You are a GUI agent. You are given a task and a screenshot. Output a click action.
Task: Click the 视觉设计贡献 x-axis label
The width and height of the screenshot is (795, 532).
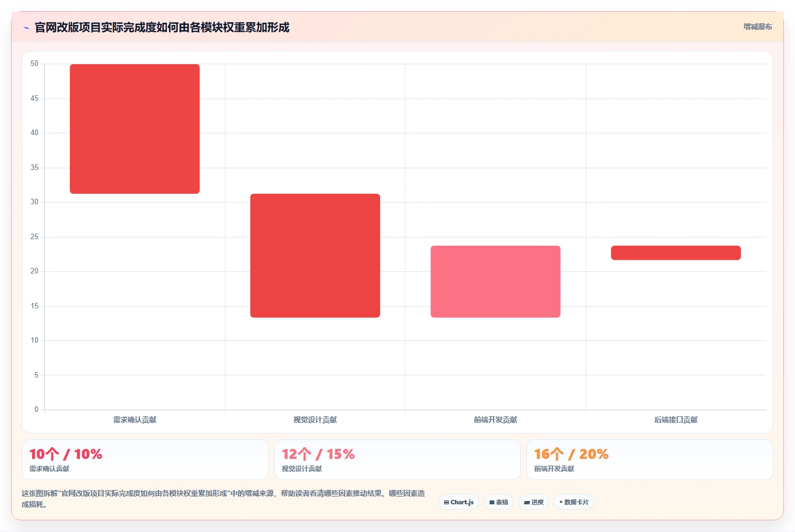tap(315, 420)
